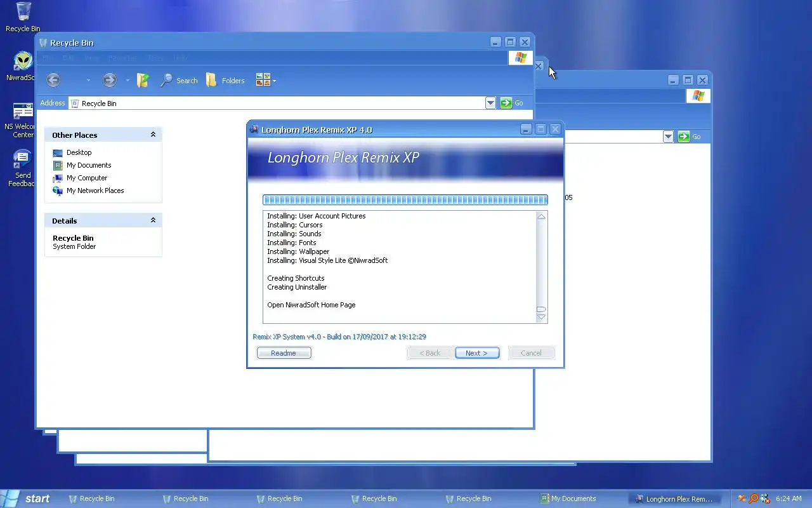Image resolution: width=812 pixels, height=508 pixels.
Task: Click the Remix XP System v4.0 build text
Action: click(x=339, y=337)
